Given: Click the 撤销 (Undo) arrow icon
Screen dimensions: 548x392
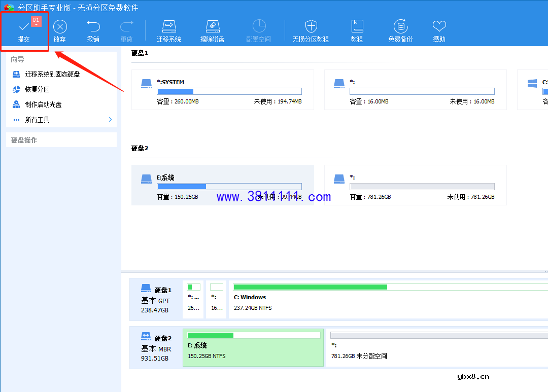Looking at the screenshot, I should tap(93, 26).
